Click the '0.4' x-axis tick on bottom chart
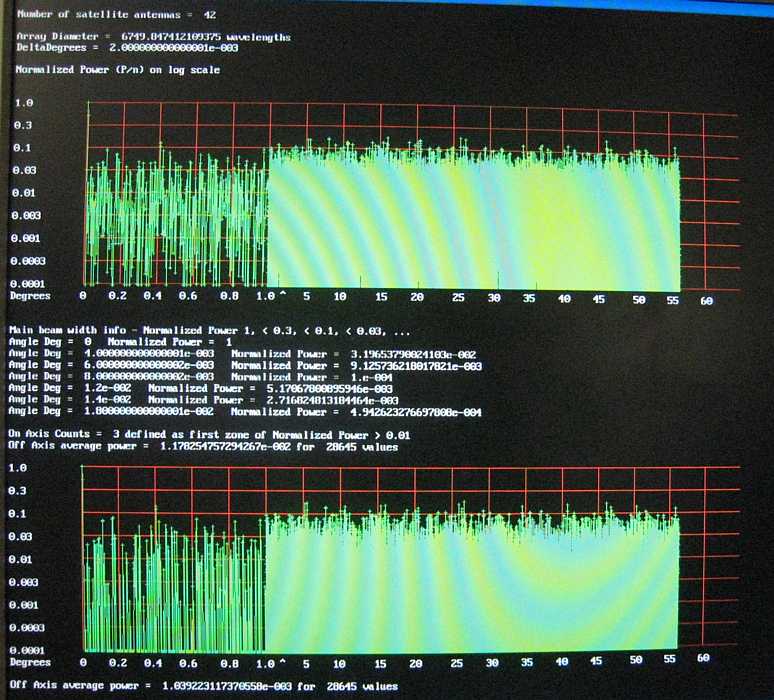 point(153,662)
